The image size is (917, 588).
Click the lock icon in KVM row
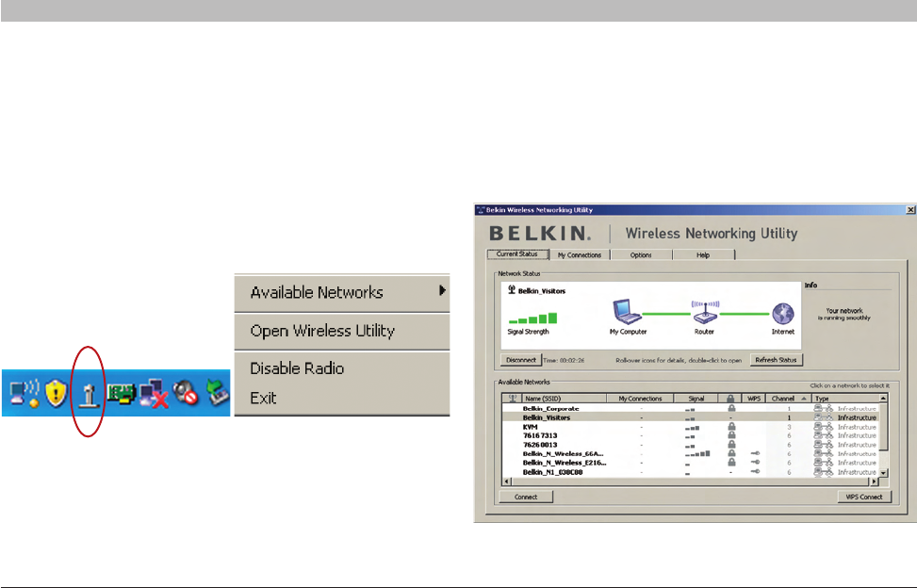coord(731,427)
